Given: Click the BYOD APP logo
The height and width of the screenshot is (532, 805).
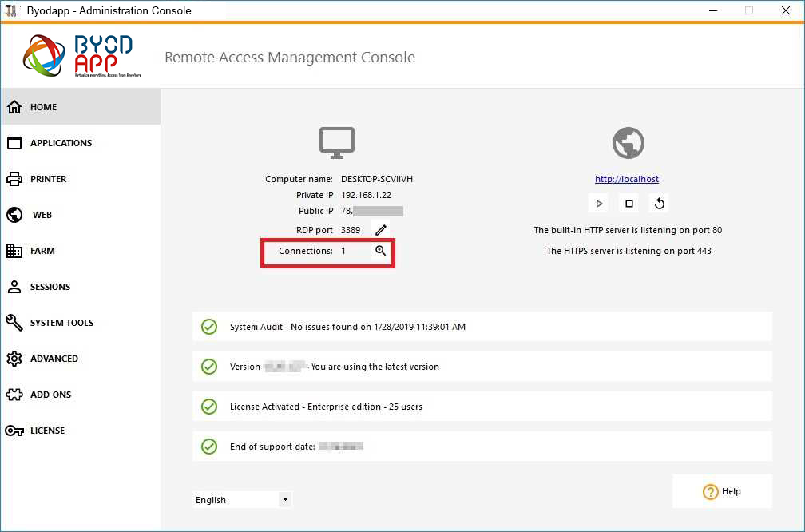Looking at the screenshot, I should coord(81,55).
